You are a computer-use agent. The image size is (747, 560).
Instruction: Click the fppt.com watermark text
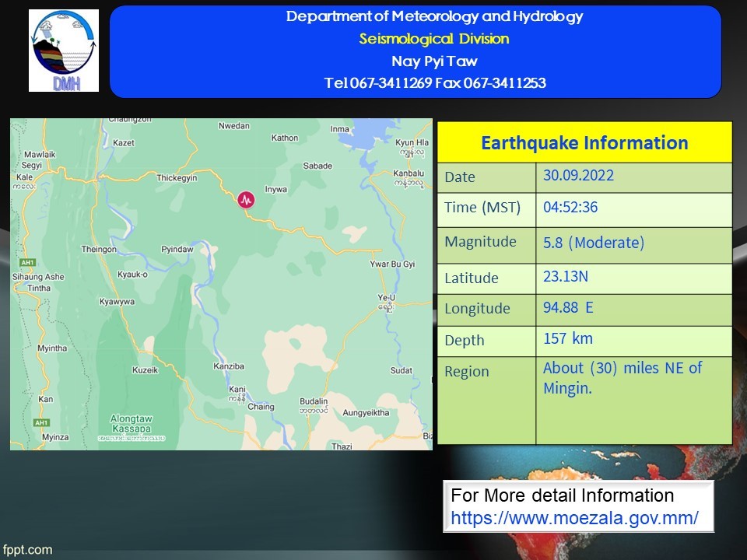27,550
